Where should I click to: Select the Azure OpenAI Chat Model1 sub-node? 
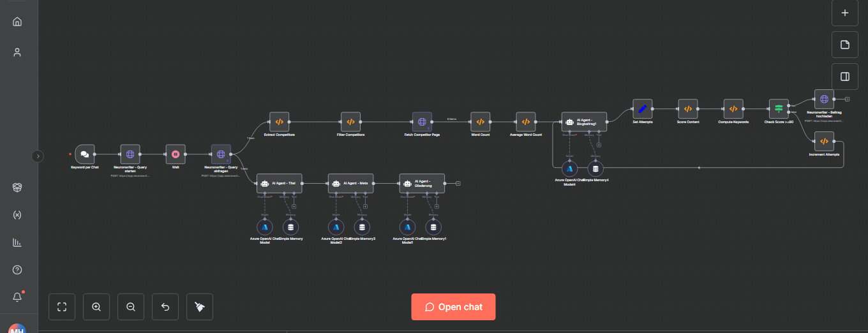[407, 226]
